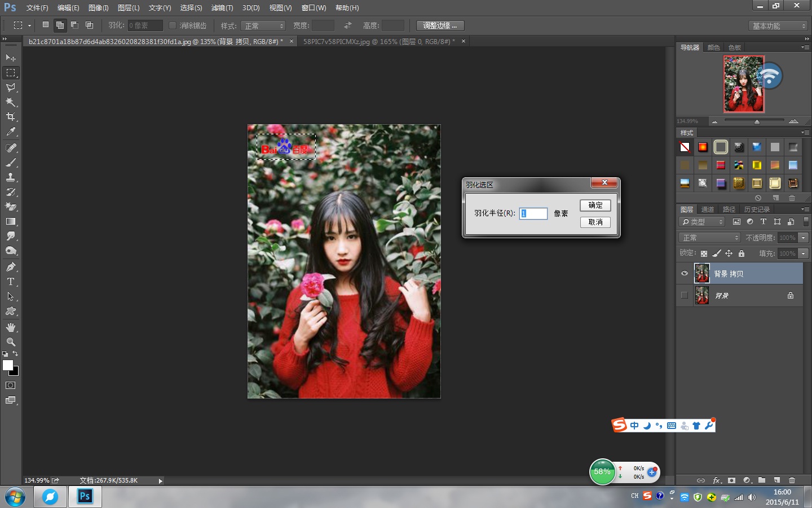Apply the red style swatch
This screenshot has width=812, height=508.
coord(721,165)
